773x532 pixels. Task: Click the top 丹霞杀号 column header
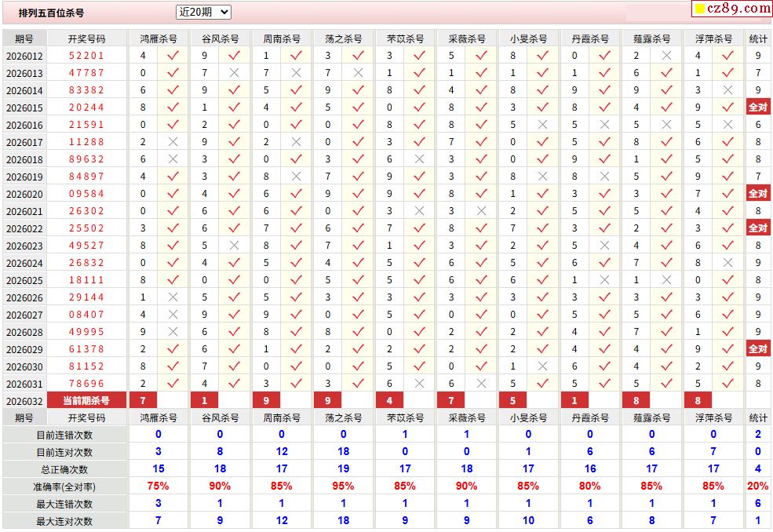590,38
